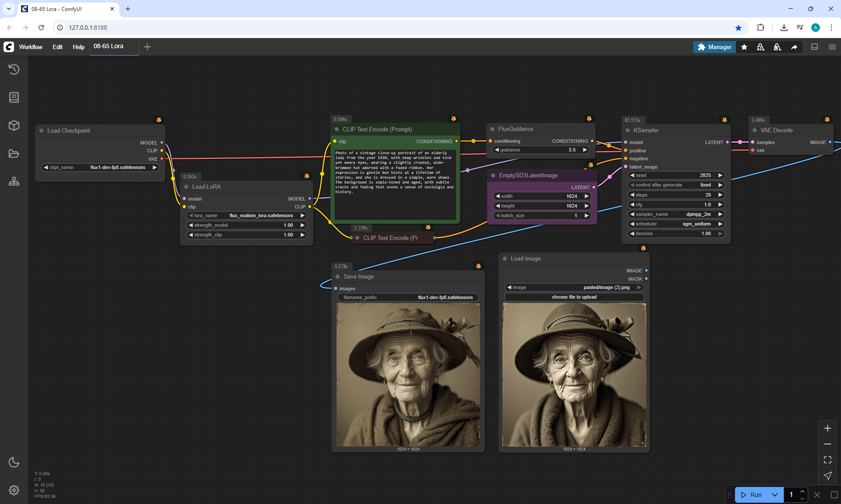The image size is (841, 504).
Task: Open the settings gear icon
Action: [14, 490]
